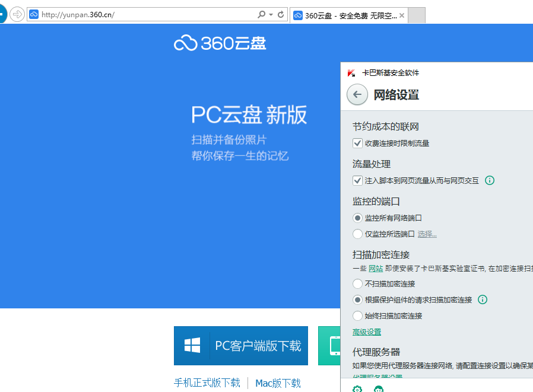Click PC客户端版下载 button

click(x=241, y=346)
